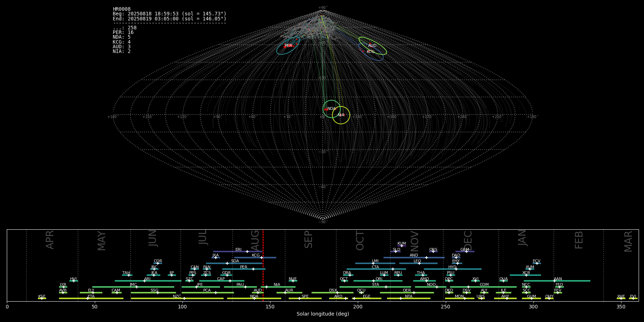The image size is (644, 322).
Task: Click the XHE shower label in timeline
Action: tap(621, 297)
